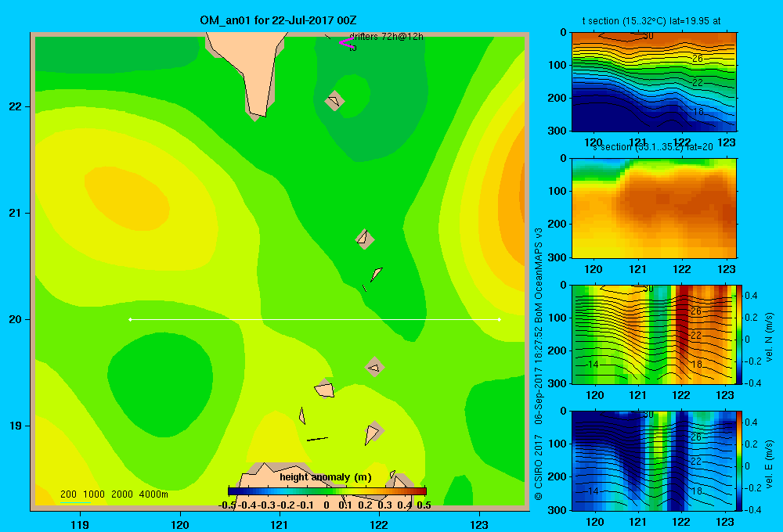Screen dimensions: 783x532
Task: Open the salinity section plot
Action: click(x=654, y=207)
